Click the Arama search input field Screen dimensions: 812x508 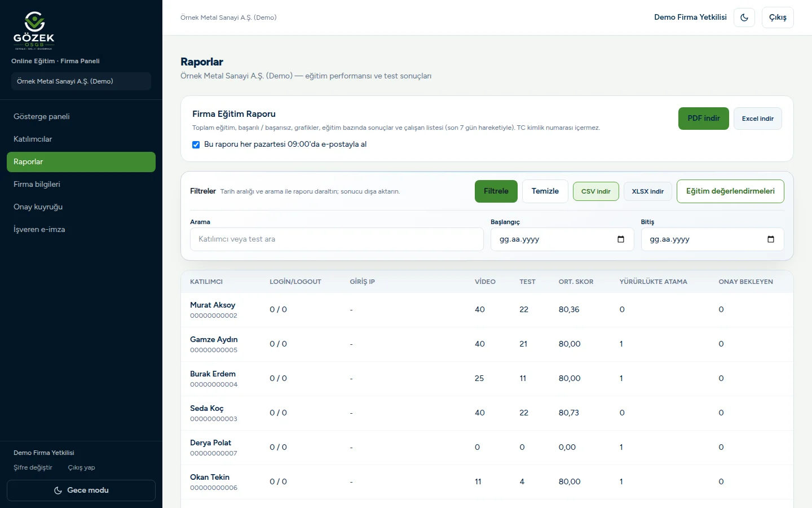tap(337, 239)
